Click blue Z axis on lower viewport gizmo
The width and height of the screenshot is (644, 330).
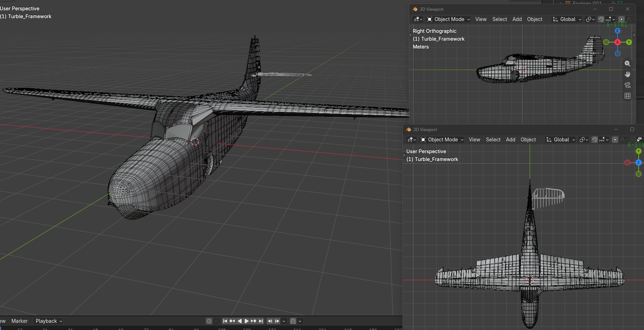(639, 162)
